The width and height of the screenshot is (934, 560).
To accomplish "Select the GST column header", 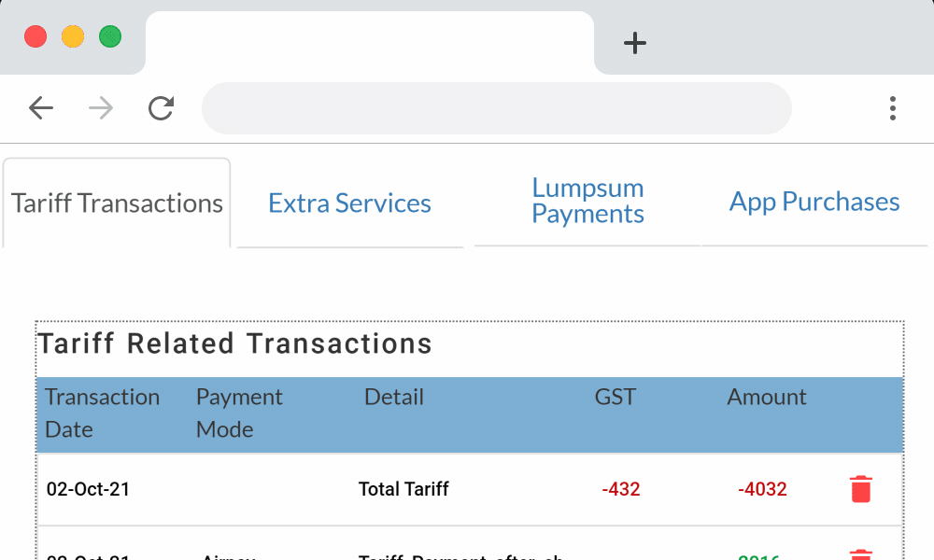I will [x=614, y=397].
